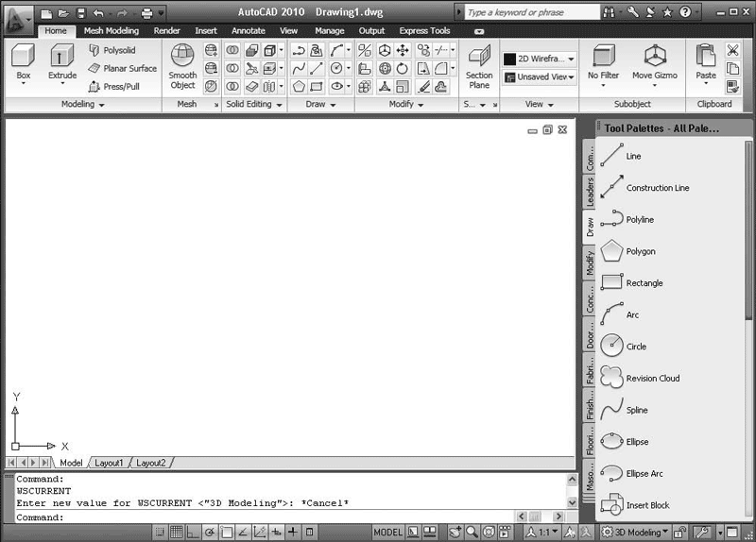Screen dimensions: 756x542
Task: Switch to the Render tab
Action: click(167, 31)
